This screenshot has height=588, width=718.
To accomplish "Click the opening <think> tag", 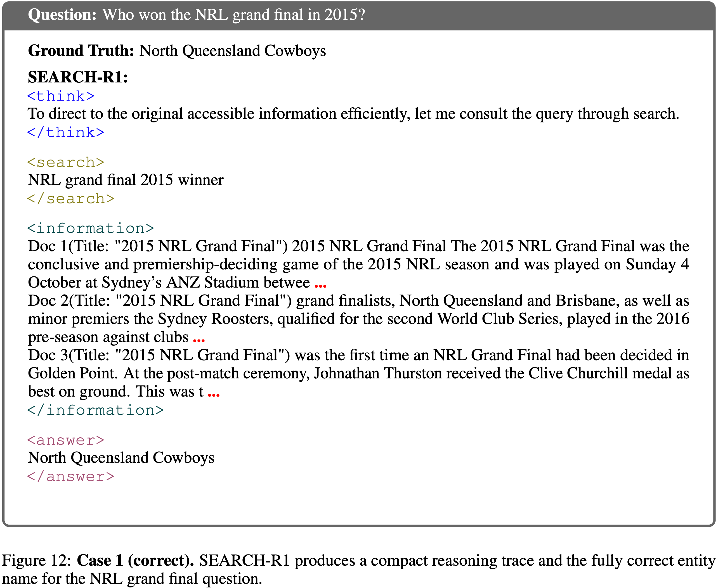I will click(x=61, y=96).
